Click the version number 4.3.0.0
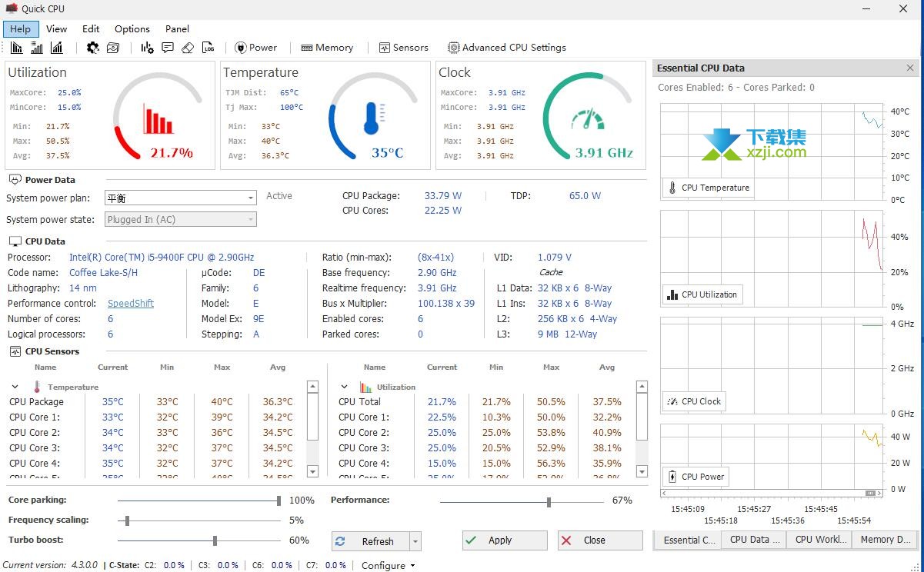The image size is (924, 572). coord(84,565)
